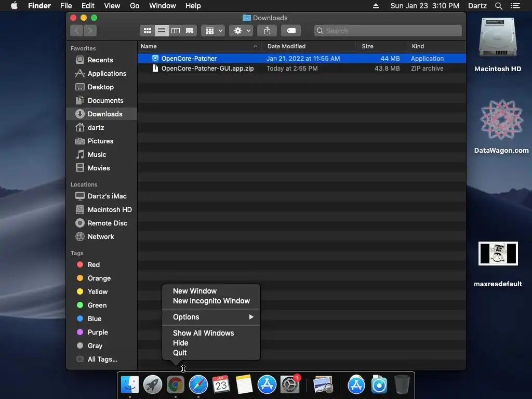Choose New Window in the Chrome menu
This screenshot has width=532, height=399.
click(x=211, y=291)
